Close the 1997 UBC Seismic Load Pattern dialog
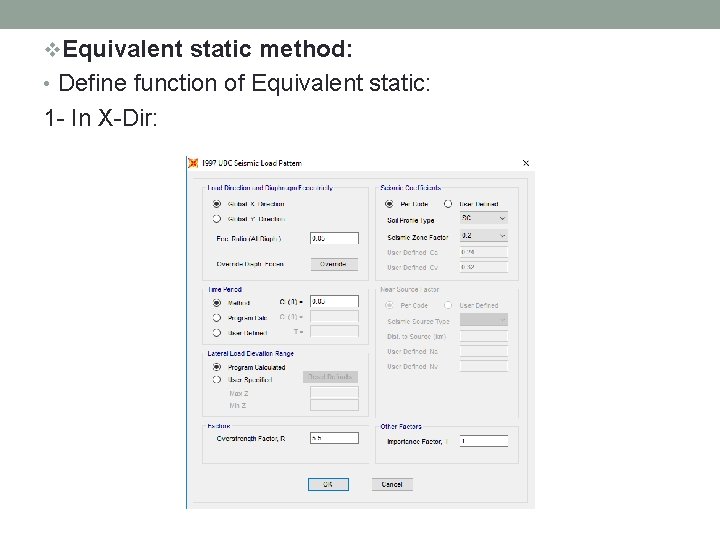Viewport: 720px width, 540px height. coord(526,163)
